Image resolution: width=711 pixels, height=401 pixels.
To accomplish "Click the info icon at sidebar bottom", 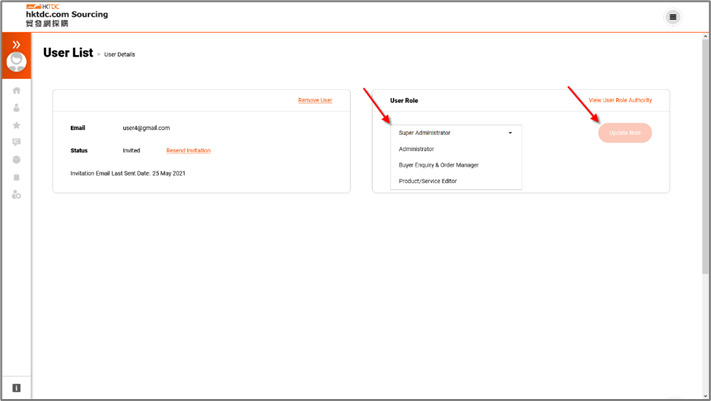I will tap(16, 388).
